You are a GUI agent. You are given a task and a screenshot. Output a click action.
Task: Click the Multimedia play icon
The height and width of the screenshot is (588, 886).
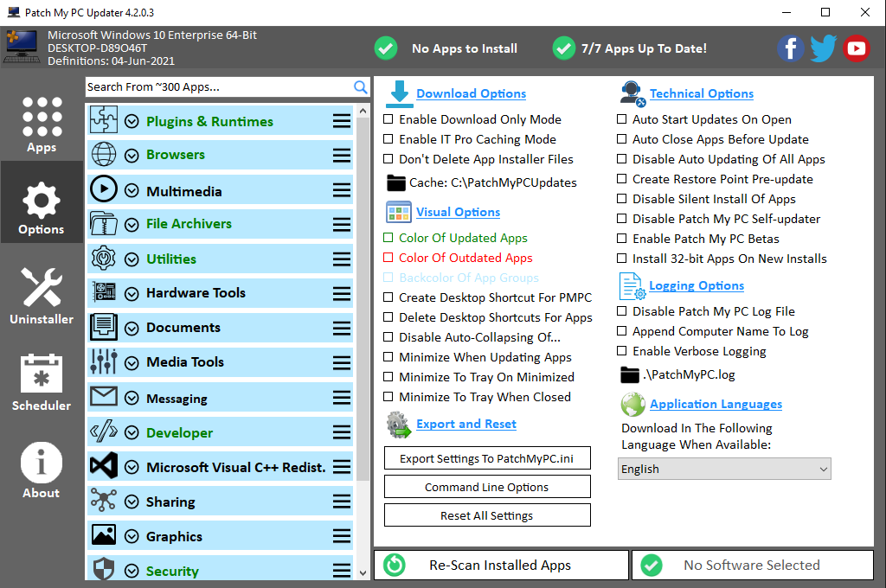pyautogui.click(x=104, y=189)
